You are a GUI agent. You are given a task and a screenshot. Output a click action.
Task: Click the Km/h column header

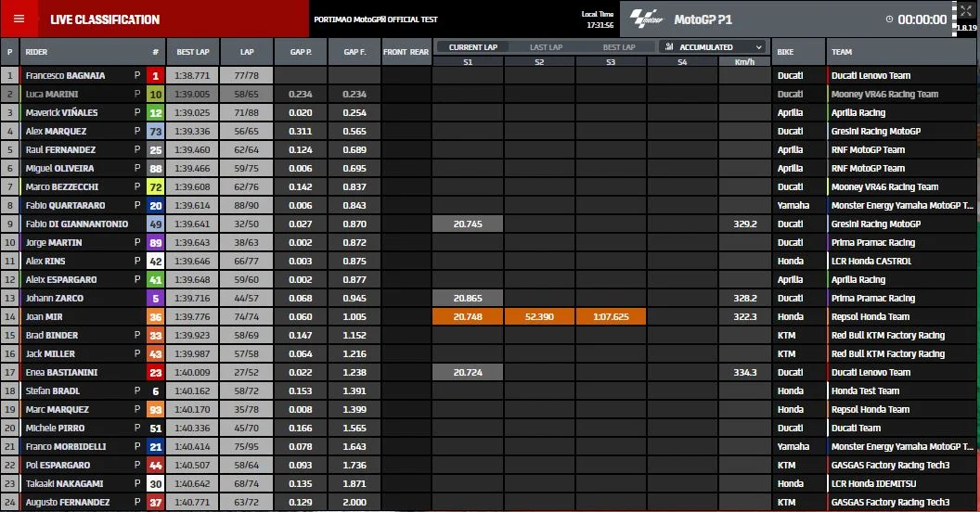tap(744, 62)
